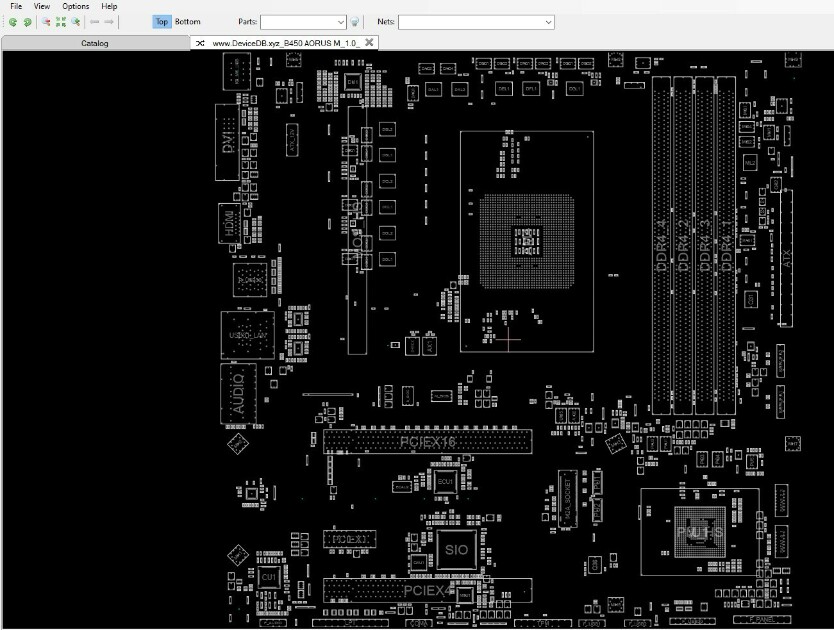Select the PCIEX4 slot
Viewport: 834px width, 630px height.
pos(428,591)
